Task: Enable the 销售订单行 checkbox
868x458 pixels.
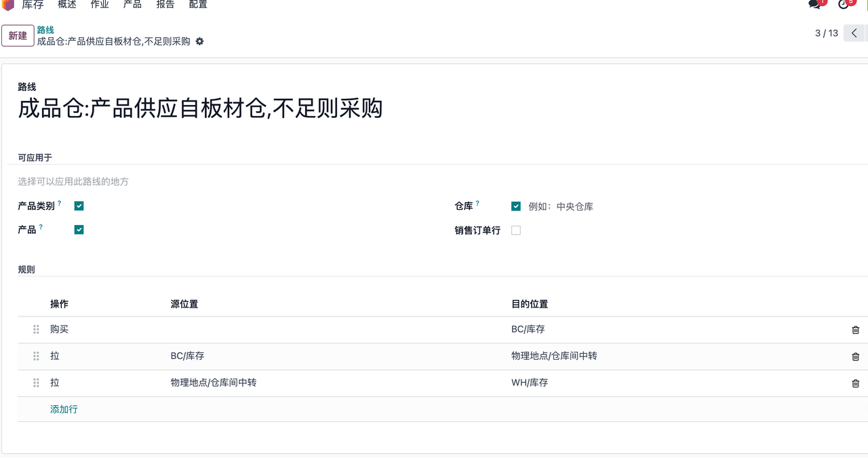Action: point(516,230)
